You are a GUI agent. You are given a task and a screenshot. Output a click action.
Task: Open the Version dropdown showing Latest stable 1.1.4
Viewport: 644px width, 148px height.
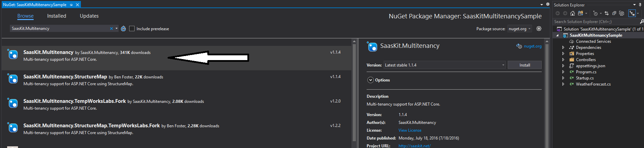click(445, 65)
